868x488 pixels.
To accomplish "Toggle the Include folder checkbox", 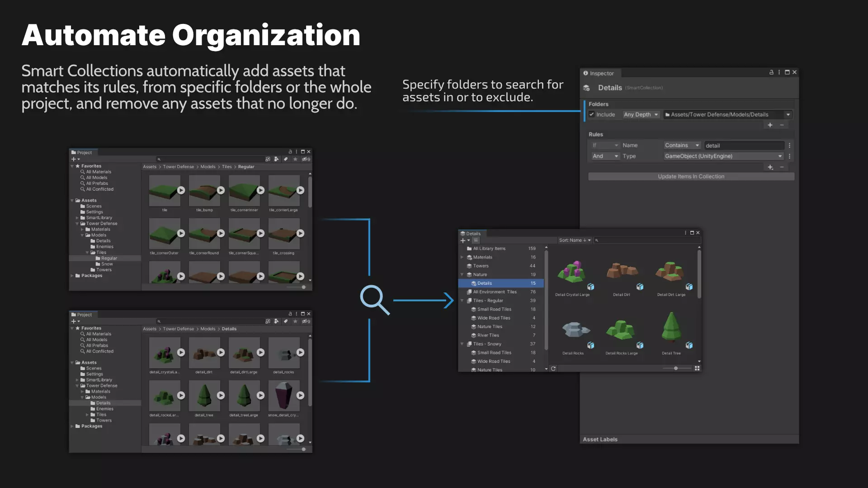I will pyautogui.click(x=591, y=114).
